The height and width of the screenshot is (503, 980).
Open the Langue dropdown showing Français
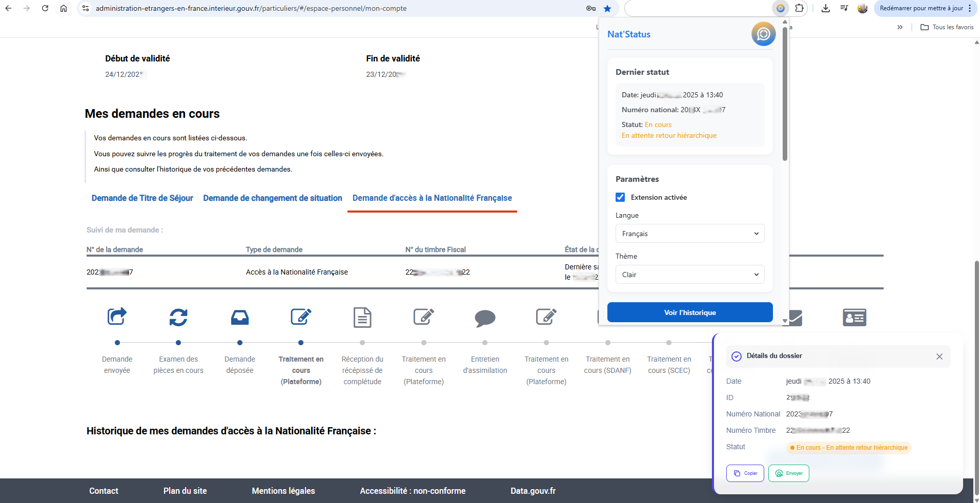(689, 233)
